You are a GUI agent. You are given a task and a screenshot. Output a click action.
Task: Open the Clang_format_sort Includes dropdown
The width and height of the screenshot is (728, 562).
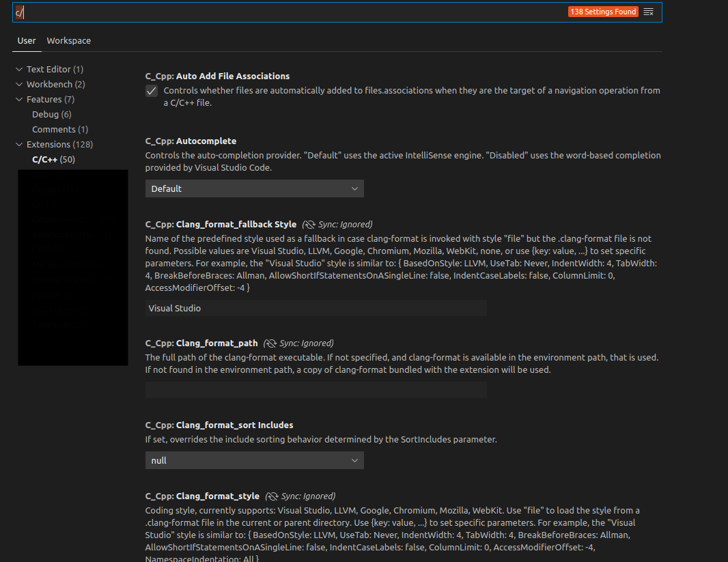pos(254,460)
